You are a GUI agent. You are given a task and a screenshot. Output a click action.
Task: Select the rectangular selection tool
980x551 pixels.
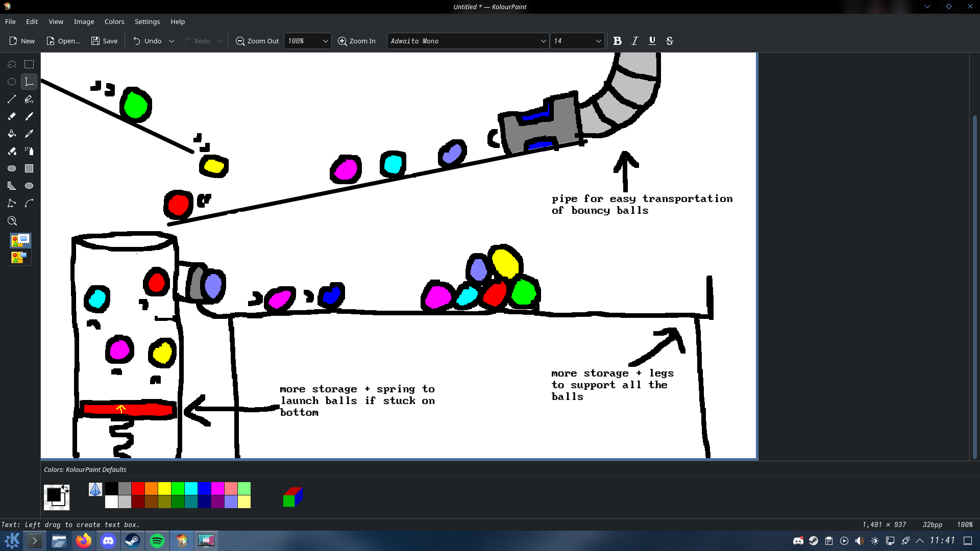tap(29, 64)
